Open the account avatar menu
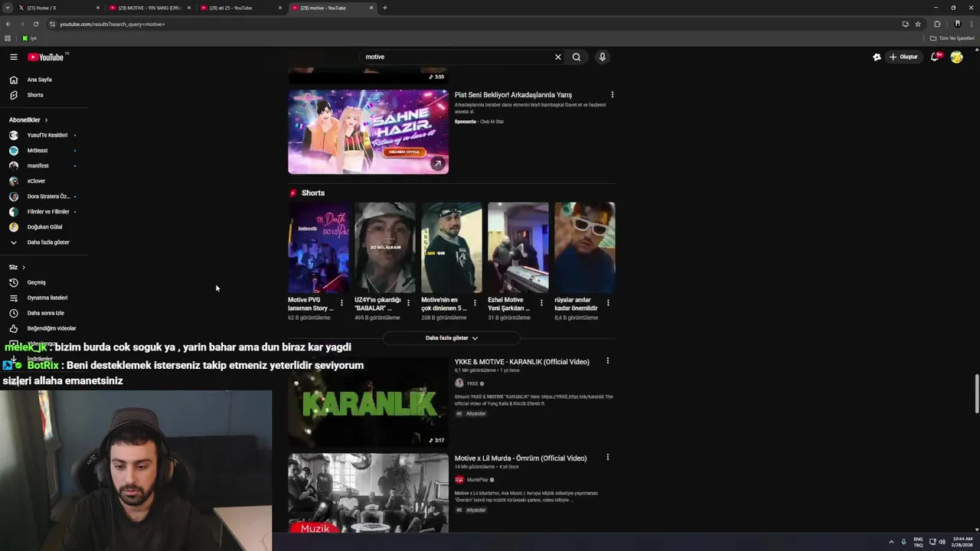The height and width of the screenshot is (551, 980). pos(956,57)
